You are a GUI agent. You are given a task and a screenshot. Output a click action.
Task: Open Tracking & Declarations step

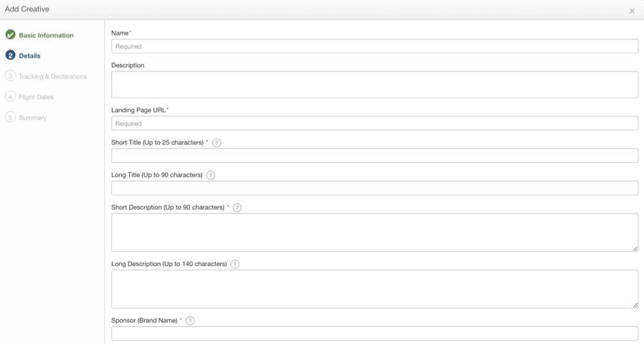pos(52,76)
